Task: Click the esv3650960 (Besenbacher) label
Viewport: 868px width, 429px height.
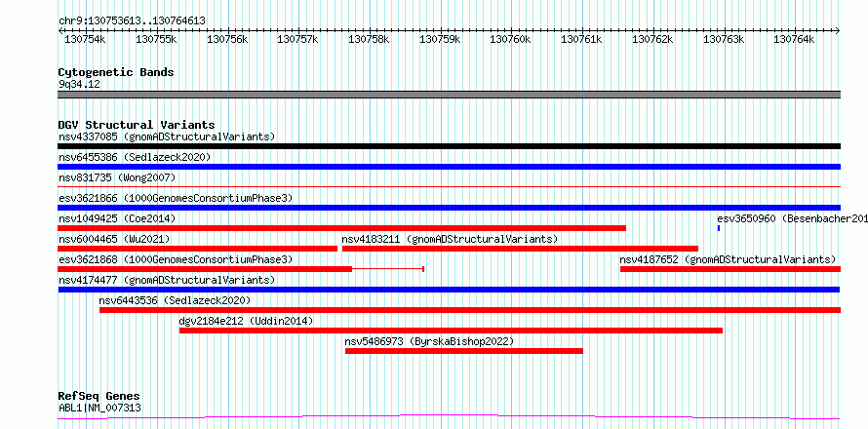Action: click(792, 218)
